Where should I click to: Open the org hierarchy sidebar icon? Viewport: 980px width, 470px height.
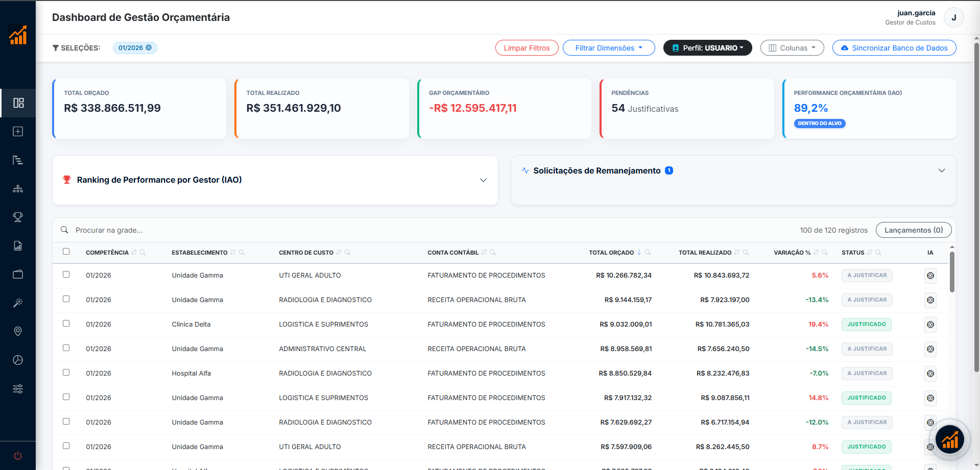pos(18,189)
